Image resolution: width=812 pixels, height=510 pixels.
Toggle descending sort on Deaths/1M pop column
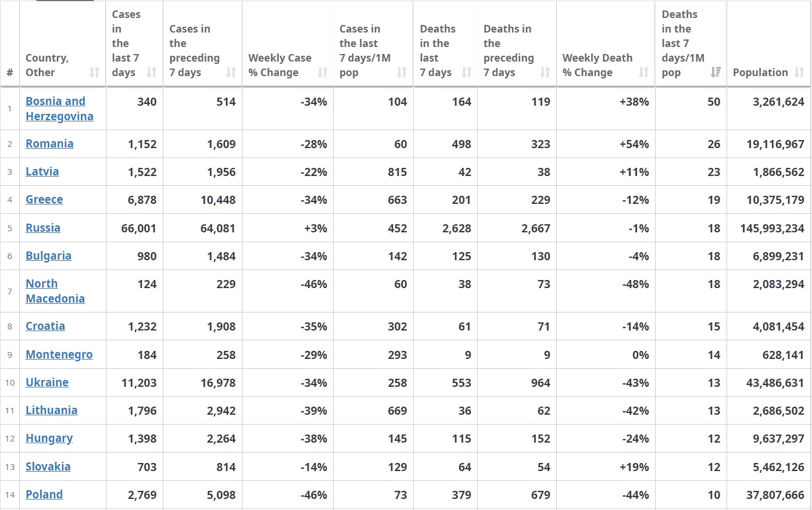coord(716,73)
